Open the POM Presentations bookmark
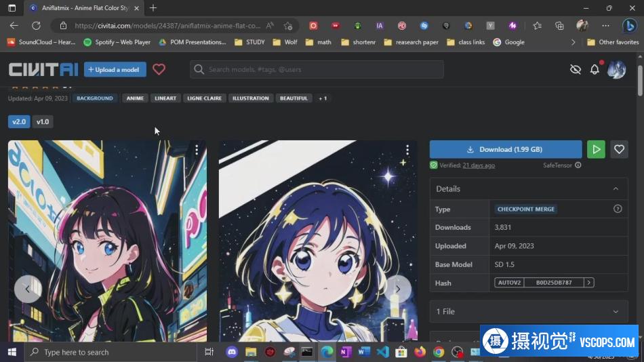The height and width of the screenshot is (362, 644). pyautogui.click(x=193, y=42)
